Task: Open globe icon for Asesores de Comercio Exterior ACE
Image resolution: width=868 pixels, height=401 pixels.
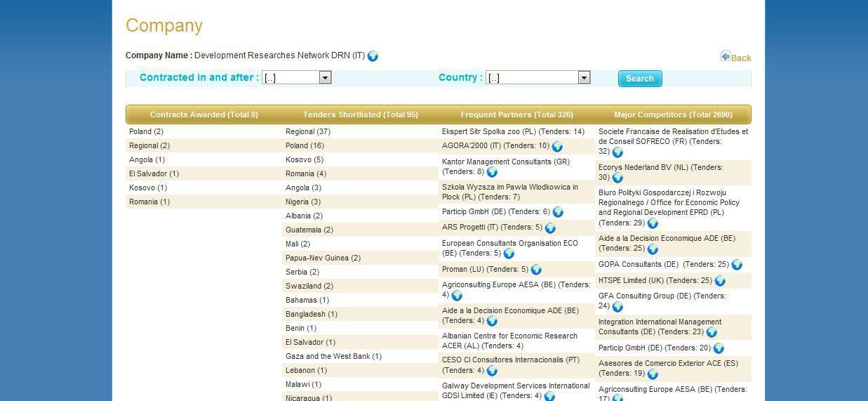Action: [653, 374]
